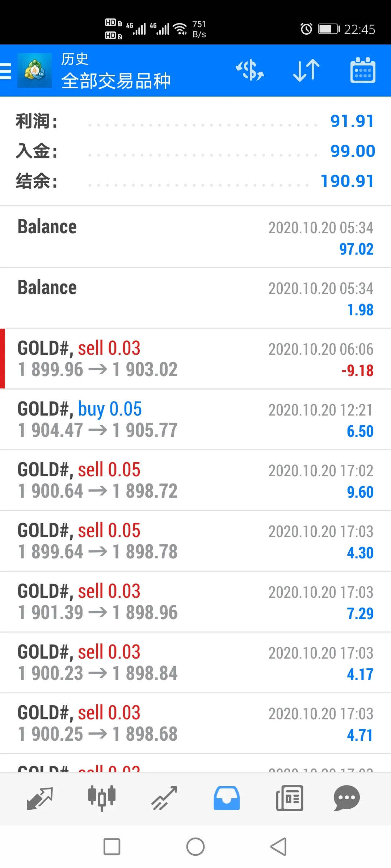
Task: Open the GOLD# buy 0.05 trade
Action: coord(195,420)
